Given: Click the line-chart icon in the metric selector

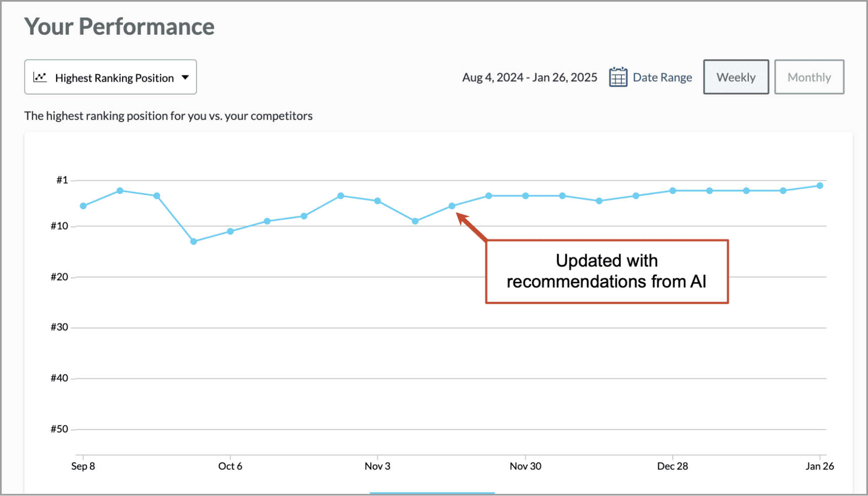Looking at the screenshot, I should click(40, 77).
